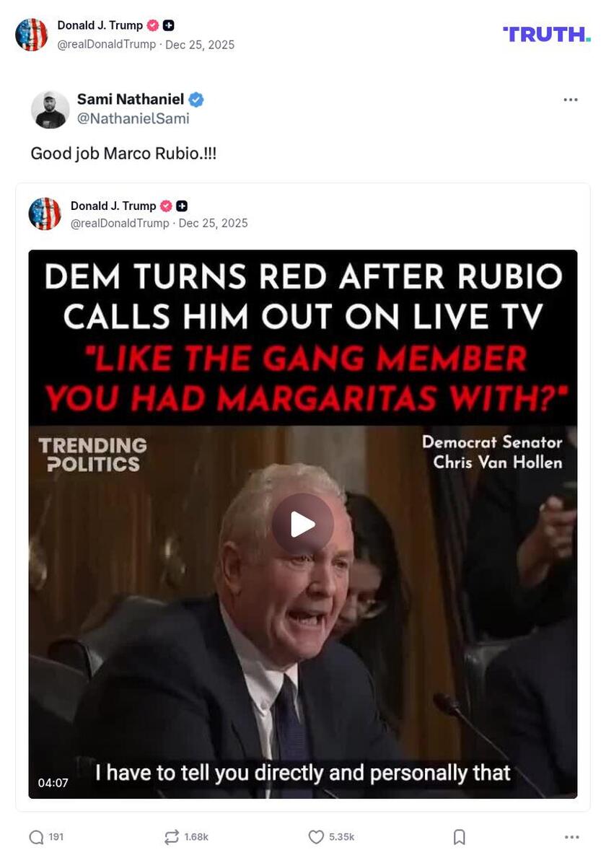Bookmark this post
Viewport: 606px width, 868px height.
pyautogui.click(x=460, y=837)
